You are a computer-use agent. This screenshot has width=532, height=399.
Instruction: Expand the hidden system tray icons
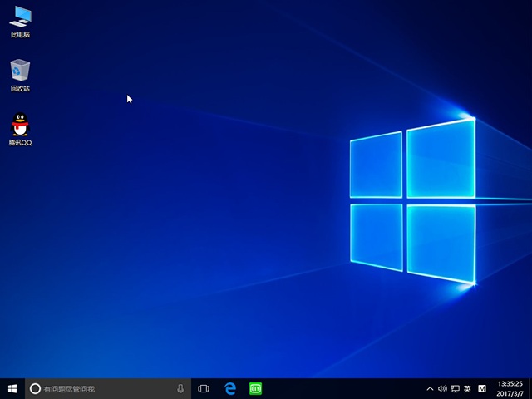pos(430,388)
